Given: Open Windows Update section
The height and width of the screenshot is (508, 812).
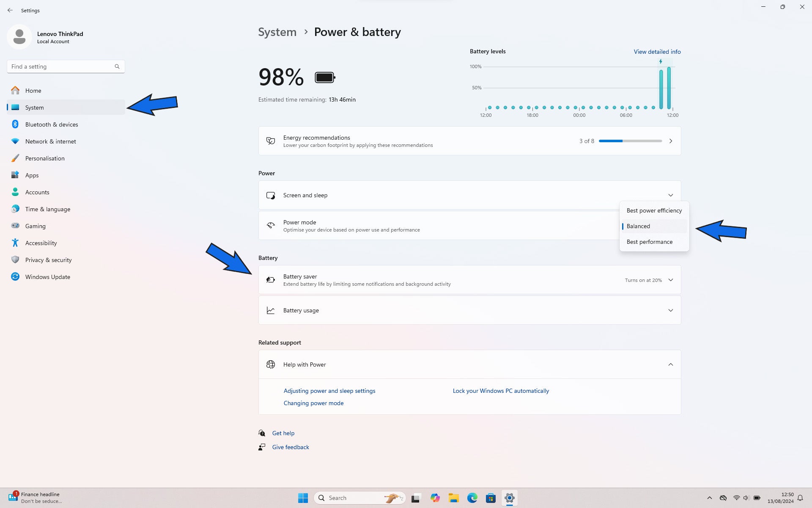Looking at the screenshot, I should (47, 277).
